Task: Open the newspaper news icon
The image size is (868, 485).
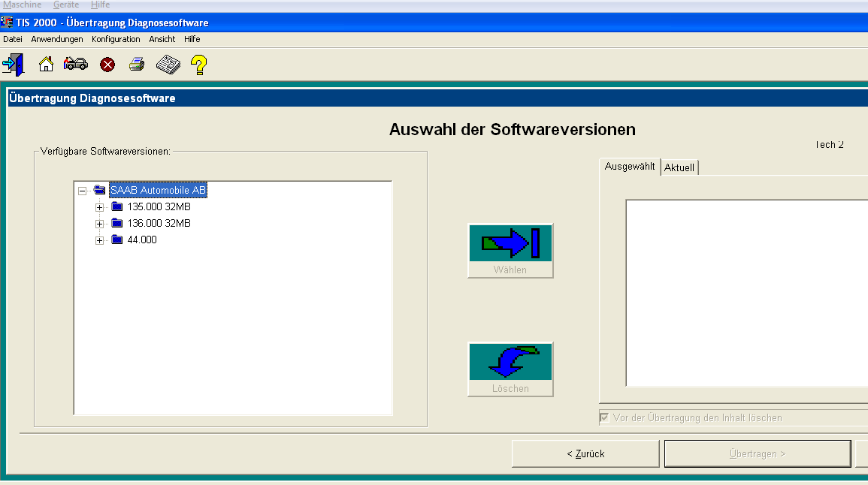Action: point(168,65)
